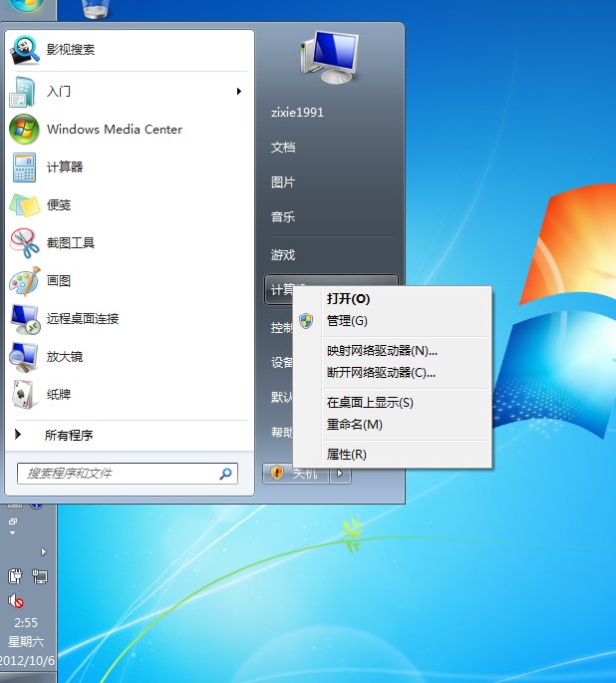Click 所有程序 text label
Image resolution: width=616 pixels, height=683 pixels.
[69, 435]
